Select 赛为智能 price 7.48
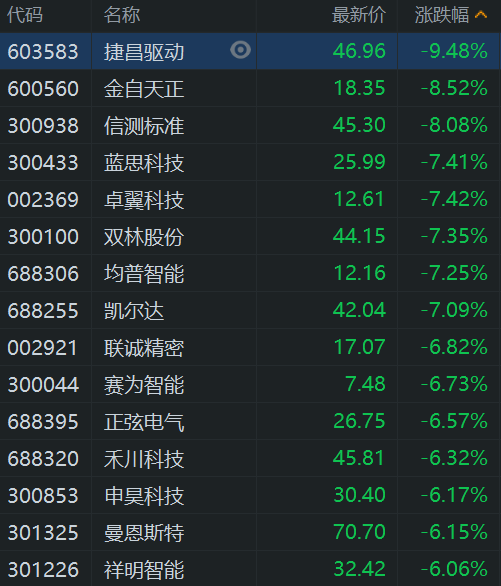 (x=365, y=384)
